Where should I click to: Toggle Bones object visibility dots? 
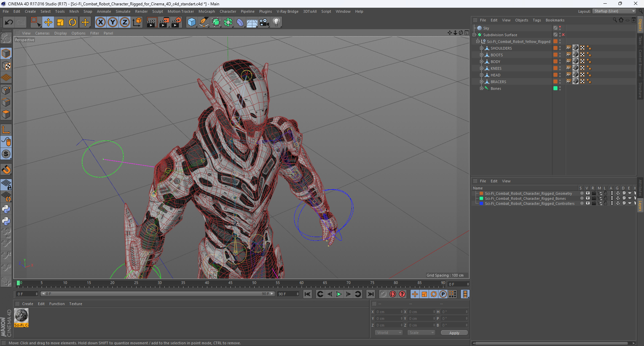[x=560, y=89]
